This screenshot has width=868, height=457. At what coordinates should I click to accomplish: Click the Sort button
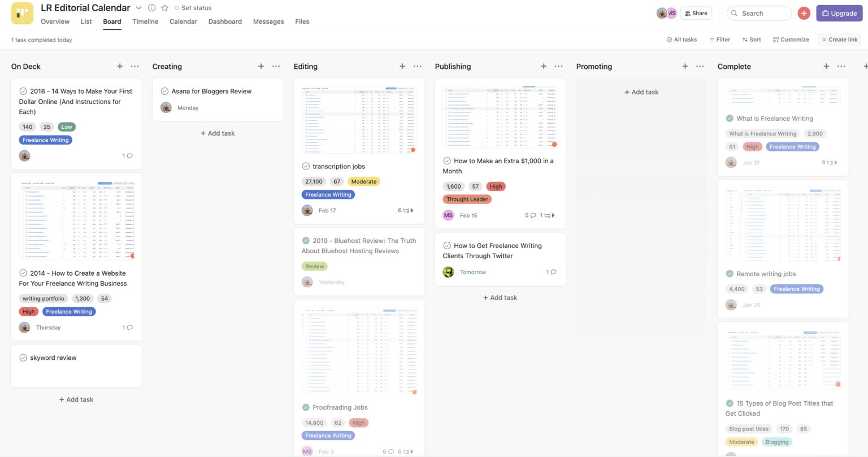tap(752, 40)
